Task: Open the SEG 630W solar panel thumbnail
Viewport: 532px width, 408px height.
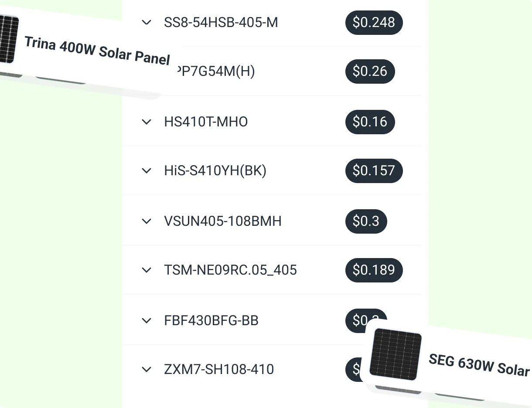Action: point(396,354)
